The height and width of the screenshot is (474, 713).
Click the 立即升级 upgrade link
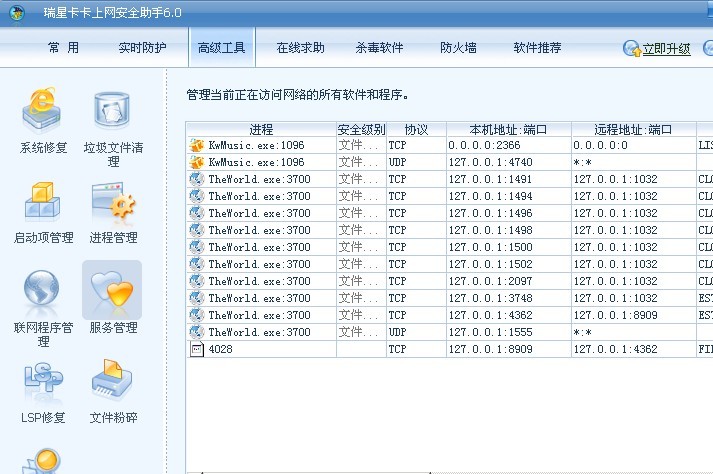665,48
